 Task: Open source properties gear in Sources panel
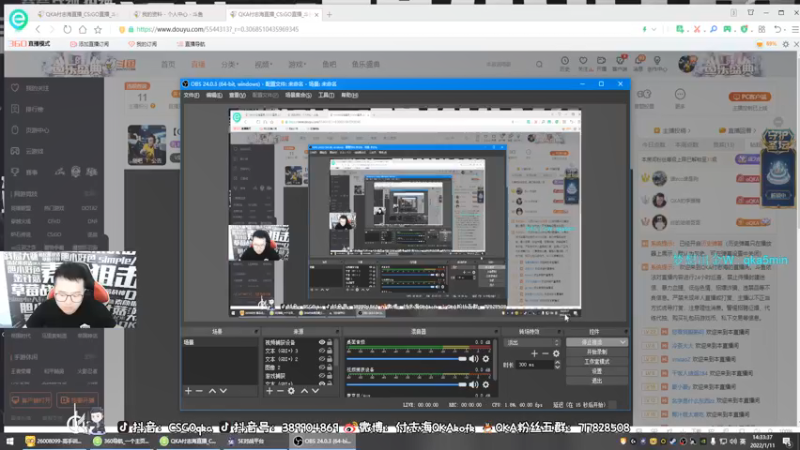point(291,391)
